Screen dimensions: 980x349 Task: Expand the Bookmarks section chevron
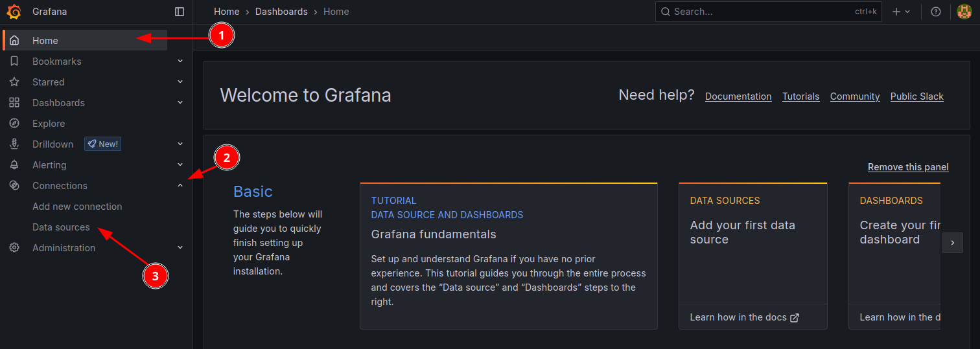click(x=180, y=62)
